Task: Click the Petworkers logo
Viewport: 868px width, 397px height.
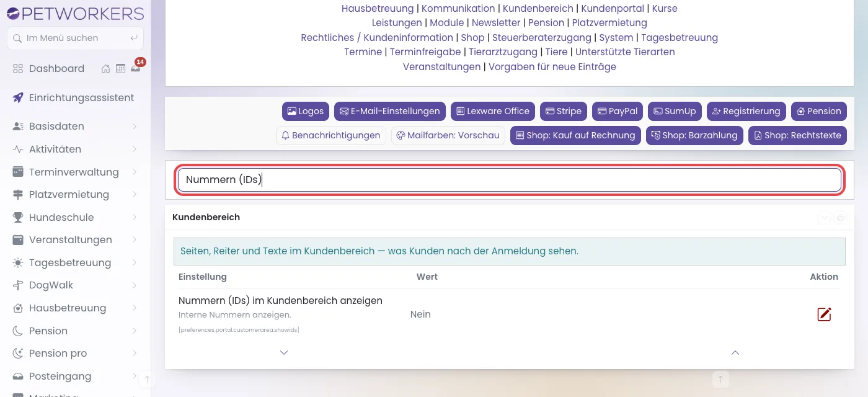Action: [x=75, y=13]
